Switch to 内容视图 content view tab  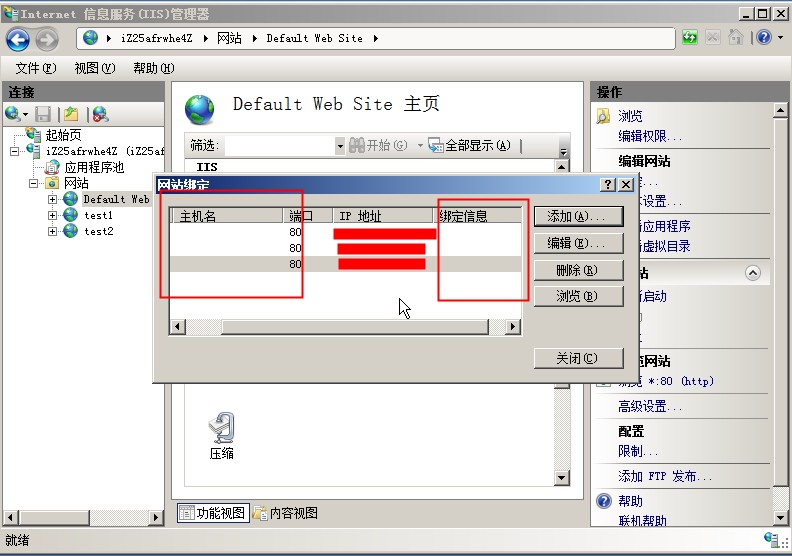(286, 513)
